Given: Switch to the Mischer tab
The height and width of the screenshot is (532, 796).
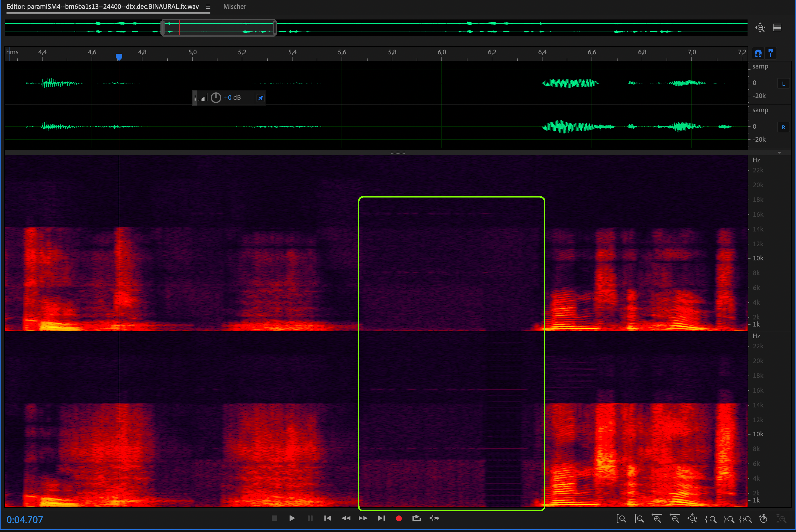Looking at the screenshot, I should [x=235, y=7].
